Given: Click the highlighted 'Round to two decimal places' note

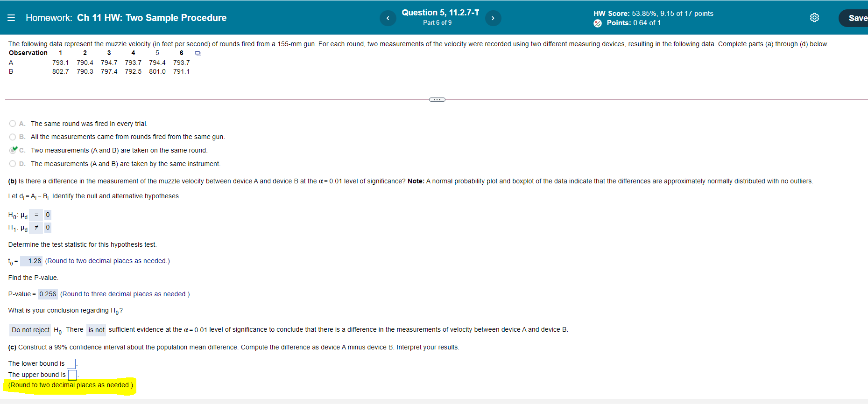Looking at the screenshot, I should [71, 385].
